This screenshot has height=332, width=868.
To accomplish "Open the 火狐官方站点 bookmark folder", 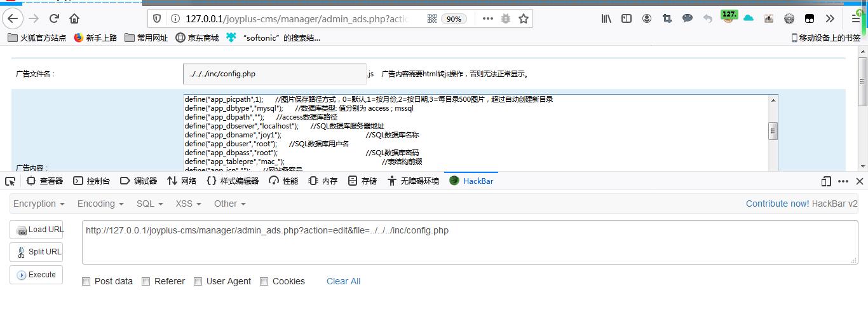I will click(x=37, y=38).
